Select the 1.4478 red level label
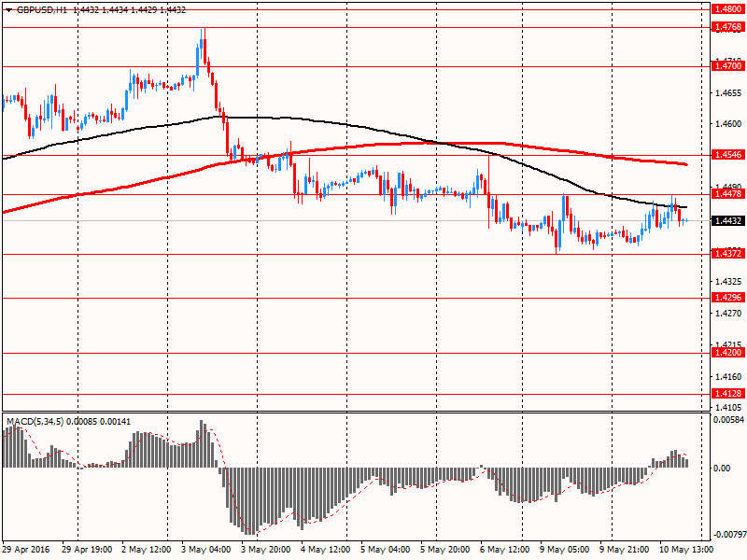This screenshot has width=747, height=560. 728,194
